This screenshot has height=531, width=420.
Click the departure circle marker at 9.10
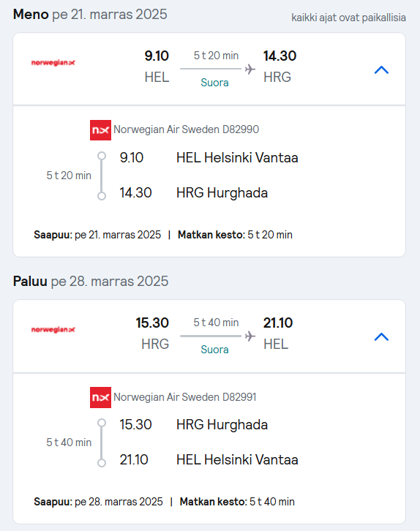pyautogui.click(x=102, y=156)
